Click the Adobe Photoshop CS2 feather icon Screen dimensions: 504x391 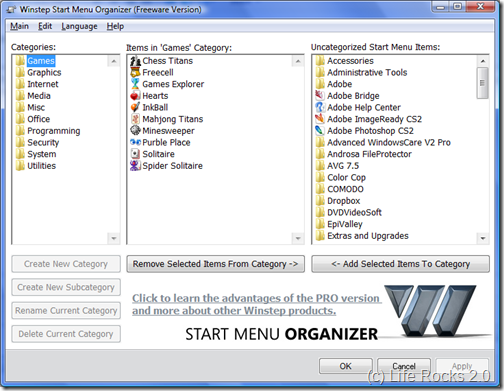(x=320, y=131)
